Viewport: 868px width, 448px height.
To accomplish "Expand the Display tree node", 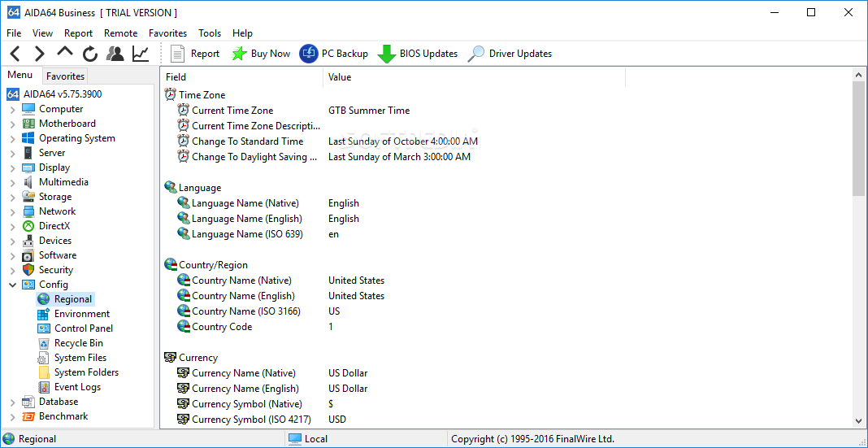I will tap(12, 167).
